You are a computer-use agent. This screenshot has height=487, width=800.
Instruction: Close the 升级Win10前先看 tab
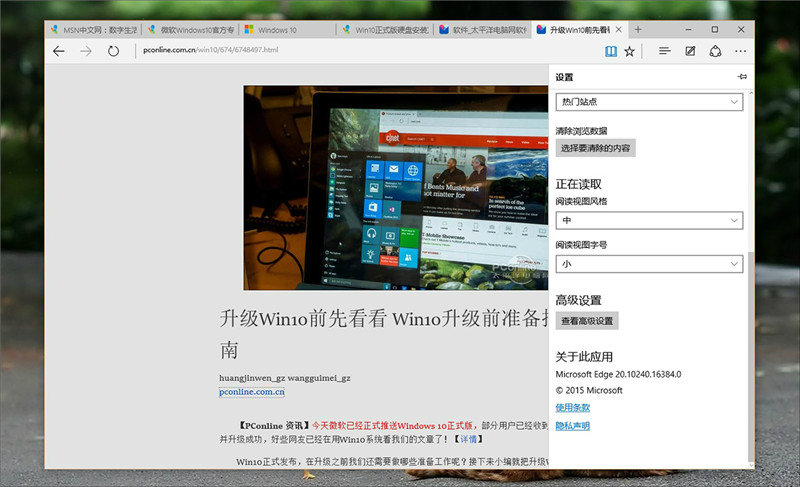[618, 30]
